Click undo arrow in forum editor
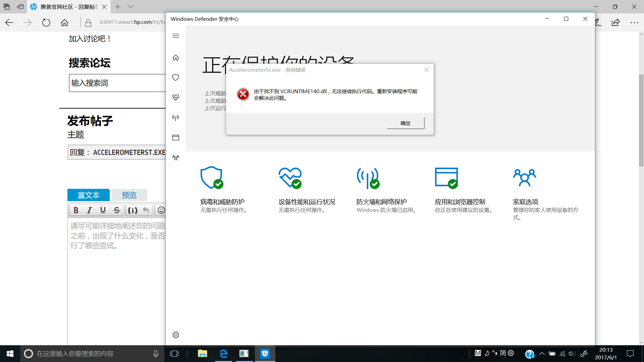 [146, 210]
